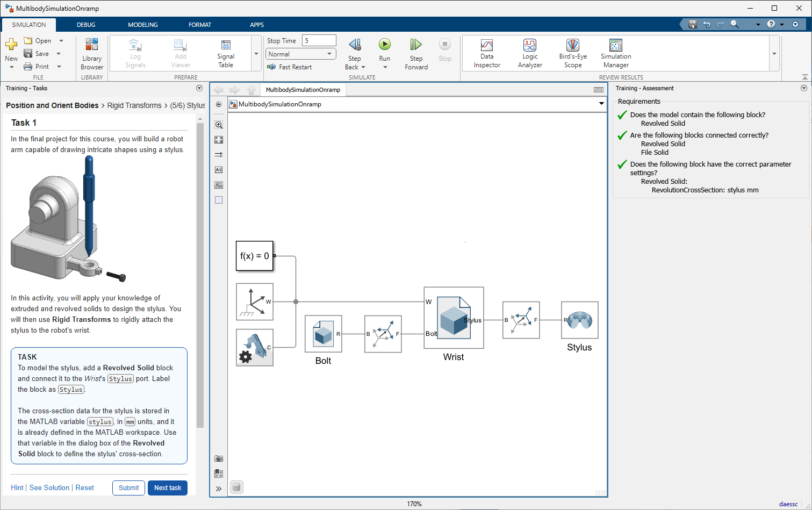Click the Image tool in canvas palette
The image size is (812, 510).
point(219,185)
